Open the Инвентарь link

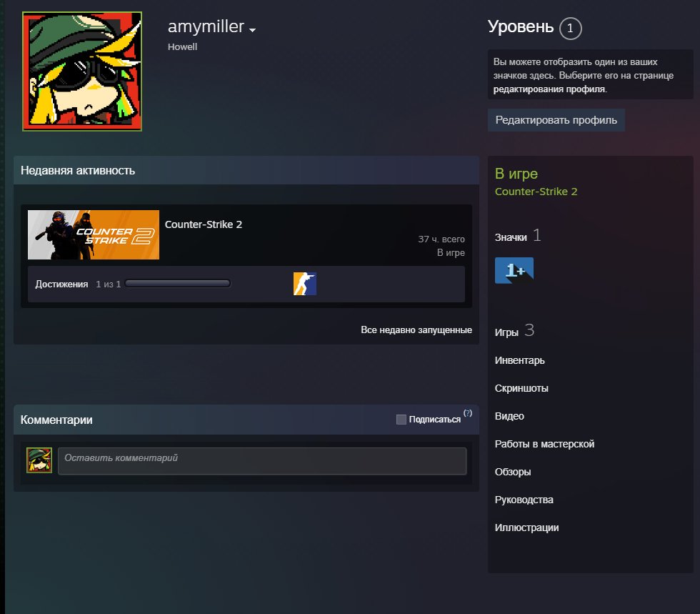(520, 360)
